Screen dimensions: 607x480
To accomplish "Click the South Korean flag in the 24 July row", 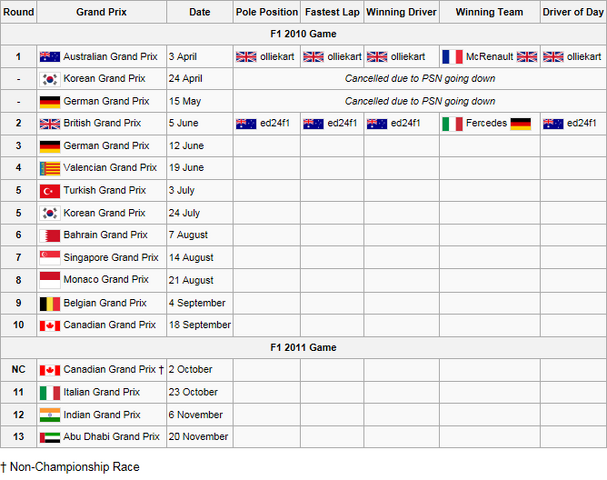I will pos(50,213).
